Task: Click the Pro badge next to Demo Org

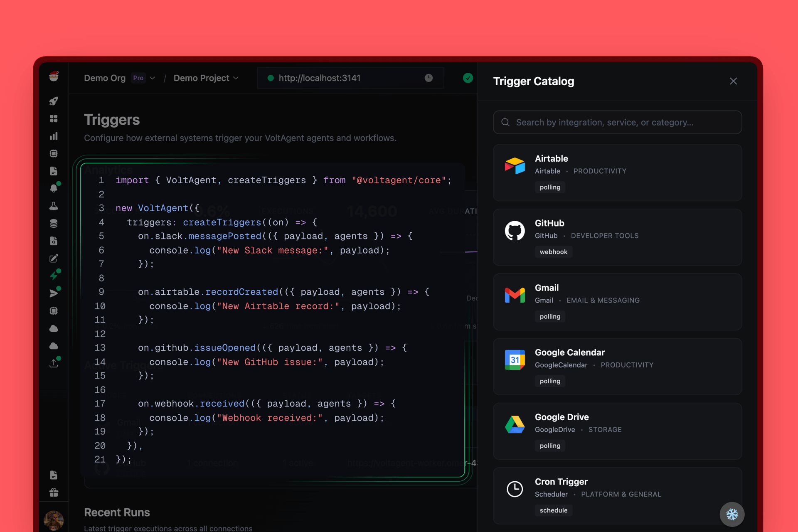Action: tap(138, 78)
